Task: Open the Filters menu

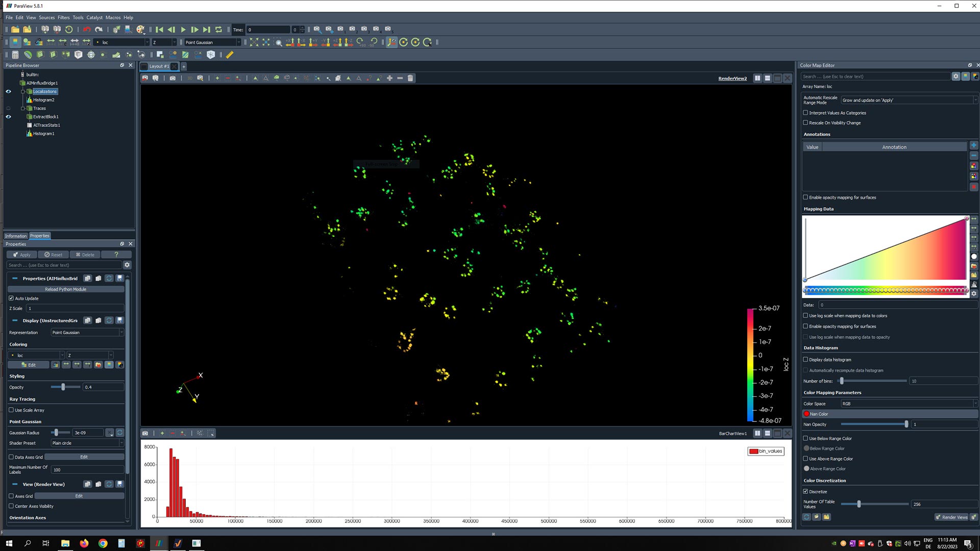Action: 63,17
